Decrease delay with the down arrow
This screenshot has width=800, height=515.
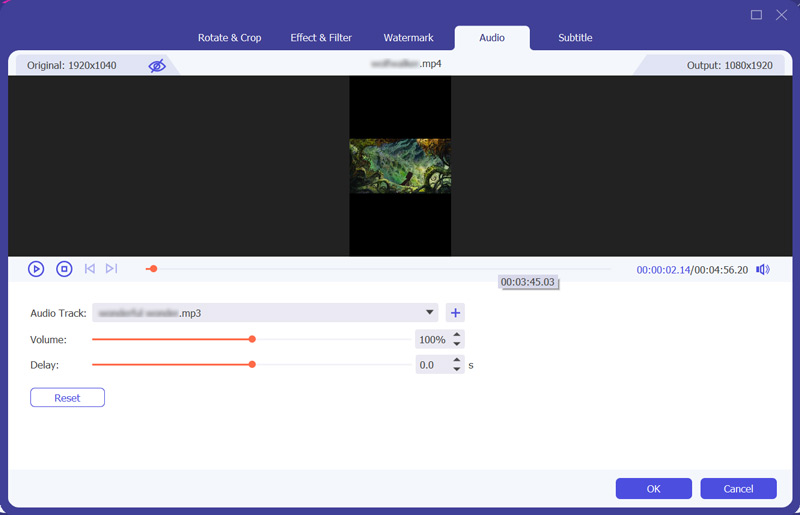click(457, 370)
